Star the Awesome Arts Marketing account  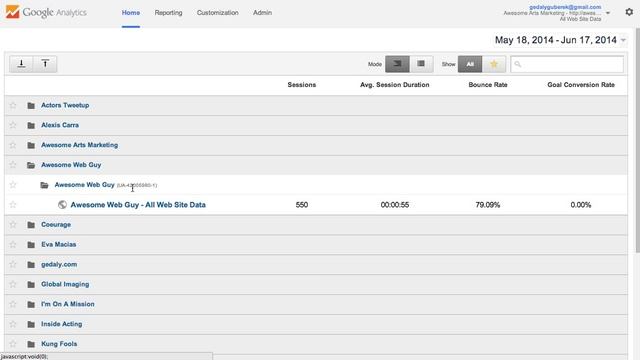13,145
